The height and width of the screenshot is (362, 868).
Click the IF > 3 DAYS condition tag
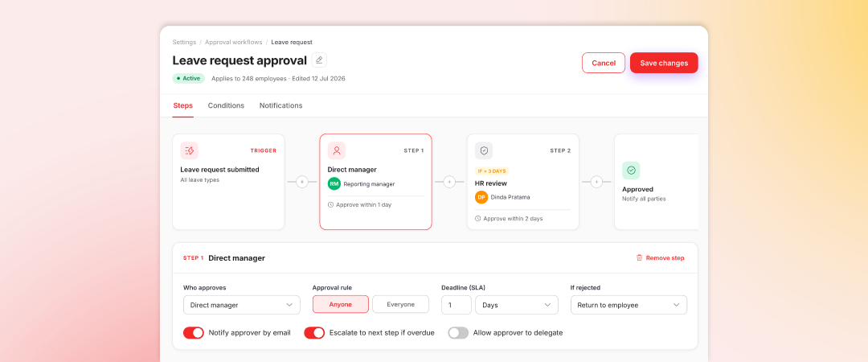[x=492, y=171]
